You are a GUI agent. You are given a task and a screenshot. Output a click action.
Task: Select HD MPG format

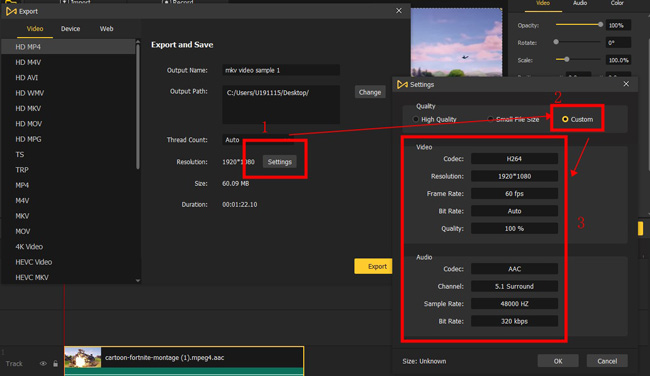[68, 139]
